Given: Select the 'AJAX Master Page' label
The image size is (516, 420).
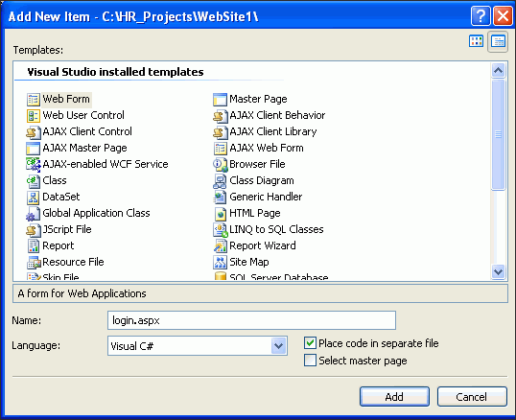Looking at the screenshot, I should pyautogui.click(x=85, y=148).
